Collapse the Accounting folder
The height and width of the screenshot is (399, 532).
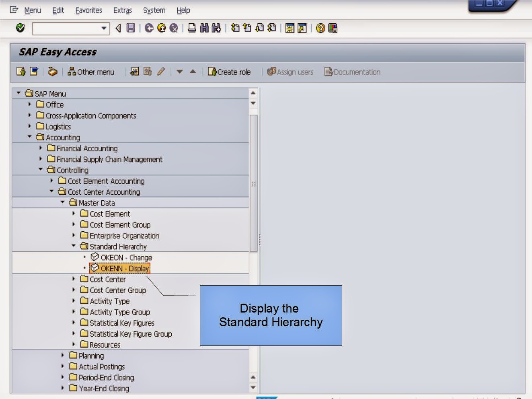pyautogui.click(x=29, y=137)
